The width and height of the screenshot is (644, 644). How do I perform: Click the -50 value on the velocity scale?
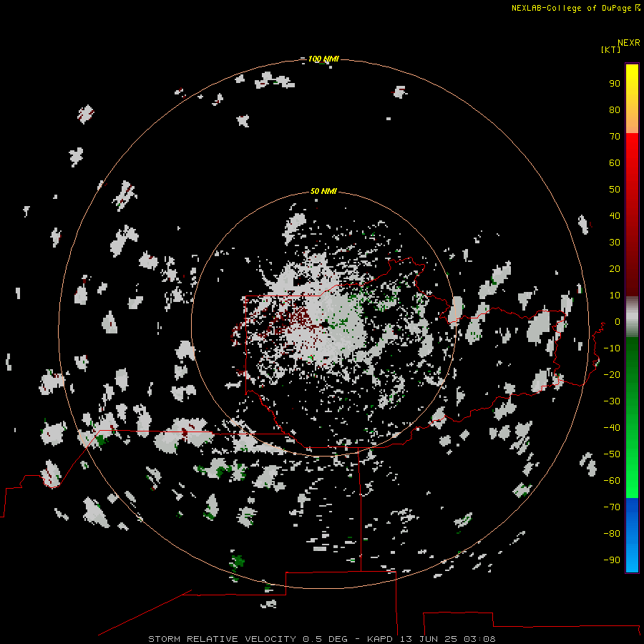click(x=612, y=454)
